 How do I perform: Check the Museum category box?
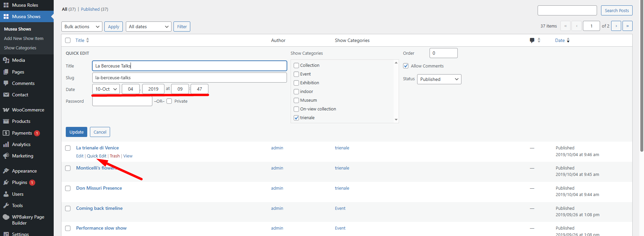(x=296, y=100)
